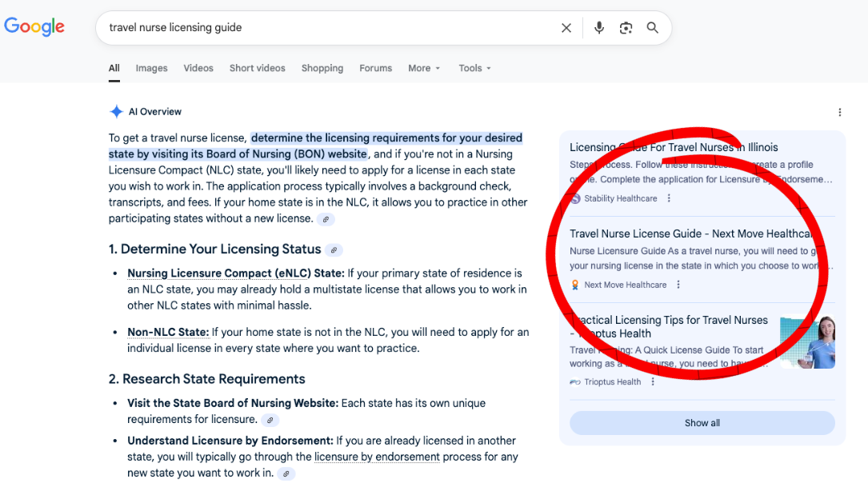Open Stability Healthcare source options menu
The image size is (868, 487).
pyautogui.click(x=669, y=198)
